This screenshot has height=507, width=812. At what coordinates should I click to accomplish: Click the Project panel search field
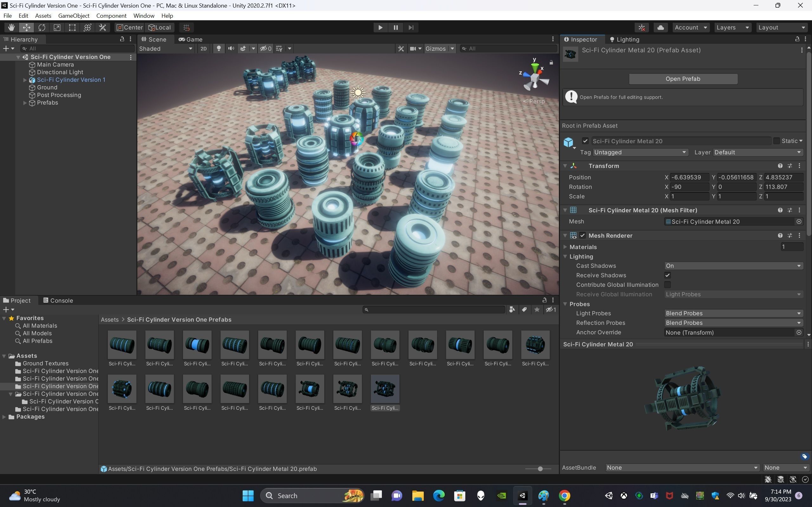(x=434, y=310)
